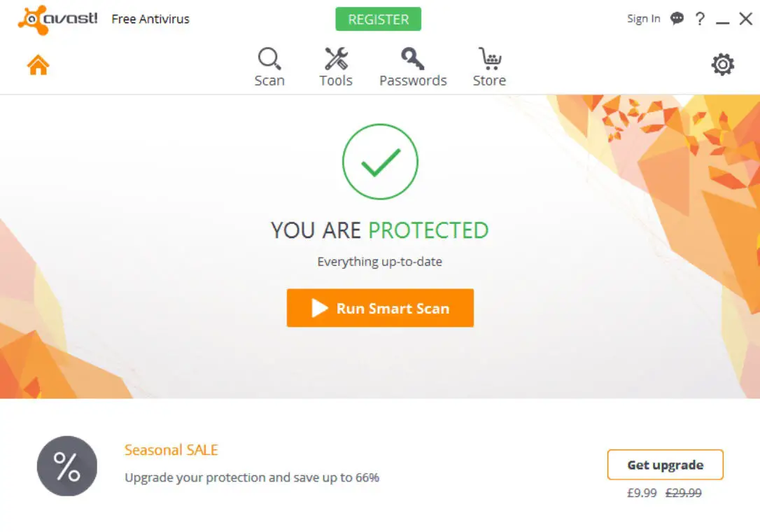Go to the orange Home icon
The width and height of the screenshot is (760, 532).
[38, 65]
